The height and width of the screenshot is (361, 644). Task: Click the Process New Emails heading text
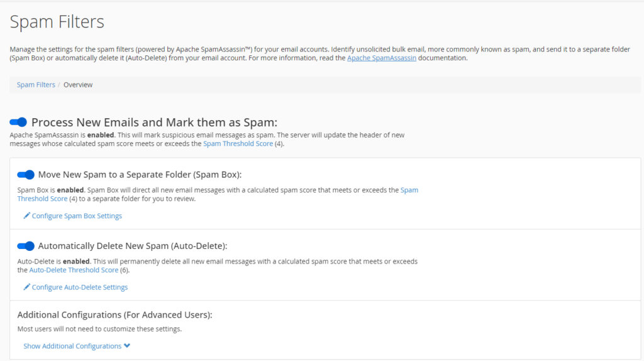click(154, 122)
